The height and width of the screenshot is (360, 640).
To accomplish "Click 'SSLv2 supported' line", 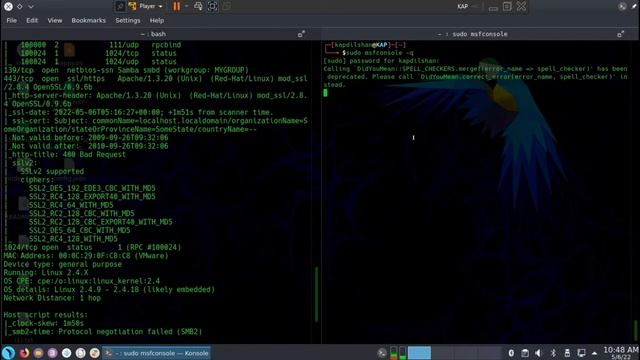I will [52, 171].
